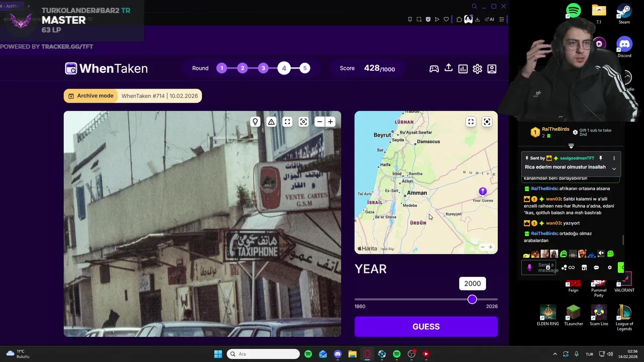Open the Windows Start menu
This screenshot has height=362, width=644.
point(218,354)
